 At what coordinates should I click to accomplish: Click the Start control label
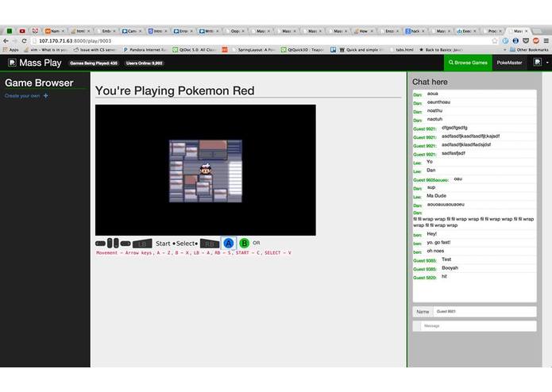(x=163, y=244)
